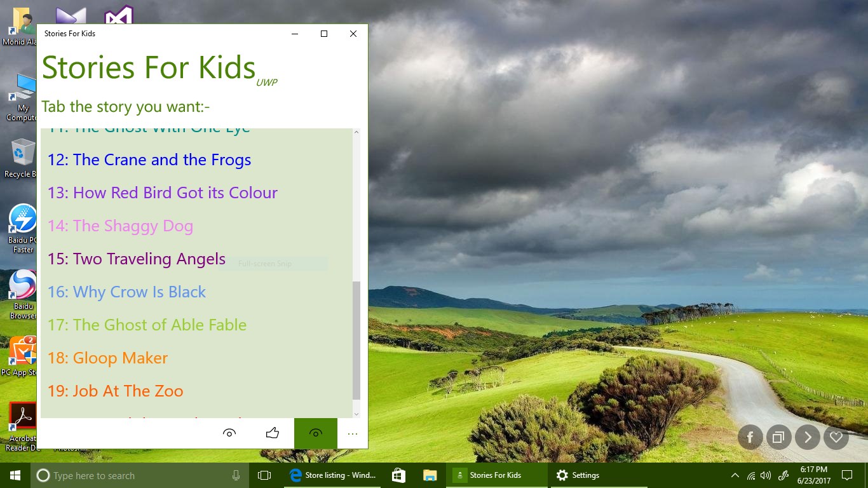Image resolution: width=868 pixels, height=488 pixels.
Task: Select the Recycle Bin desktop icon
Action: [22, 158]
